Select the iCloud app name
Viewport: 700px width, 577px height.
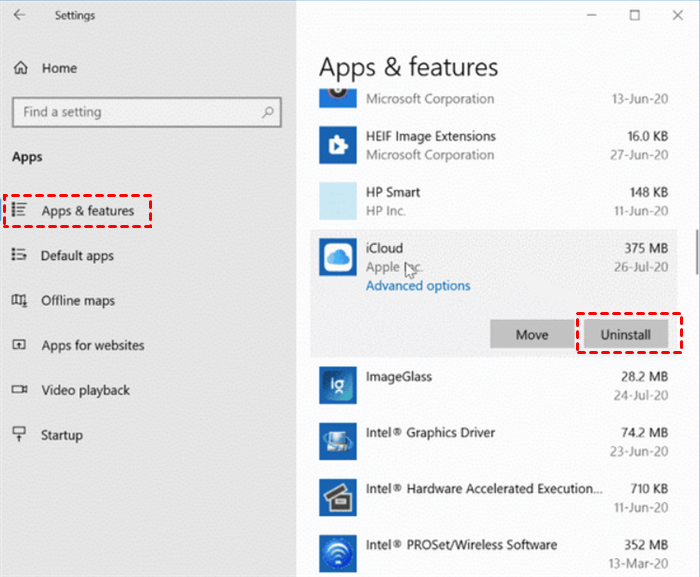coord(384,248)
